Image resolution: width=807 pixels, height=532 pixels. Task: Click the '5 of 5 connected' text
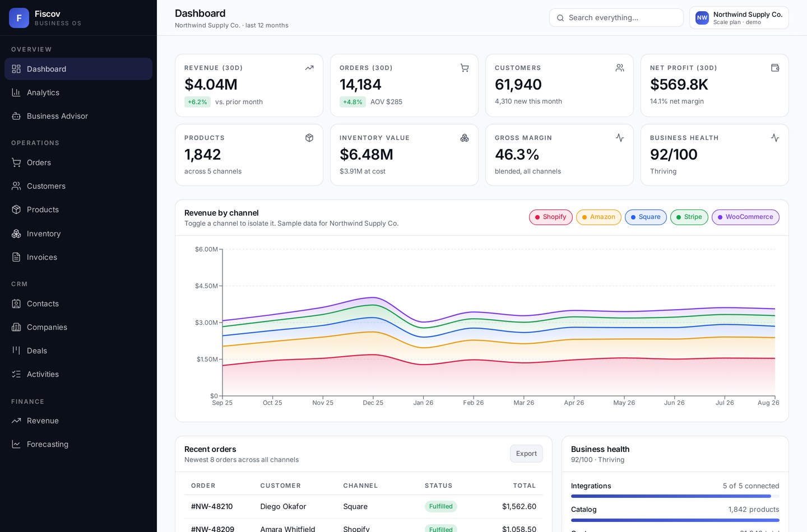[x=751, y=486]
